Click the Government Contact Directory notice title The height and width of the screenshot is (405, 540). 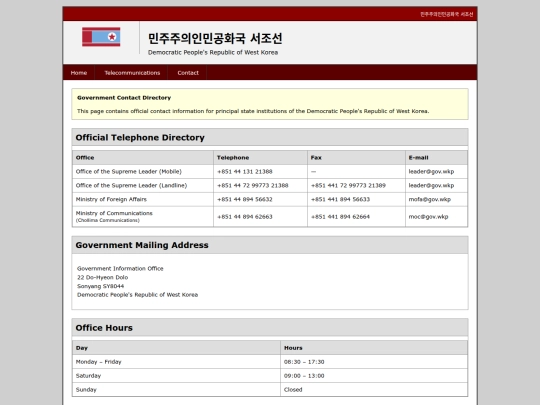pyautogui.click(x=124, y=98)
